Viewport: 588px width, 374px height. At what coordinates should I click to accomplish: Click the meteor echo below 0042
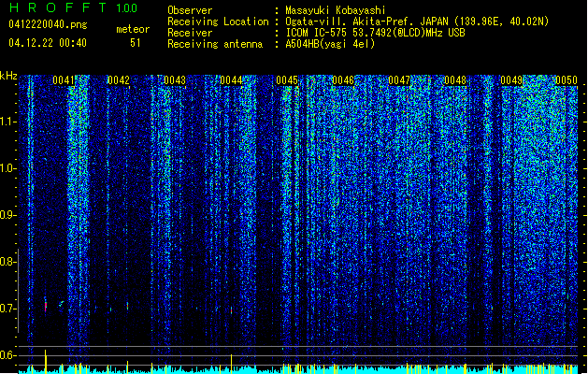pos(127,306)
